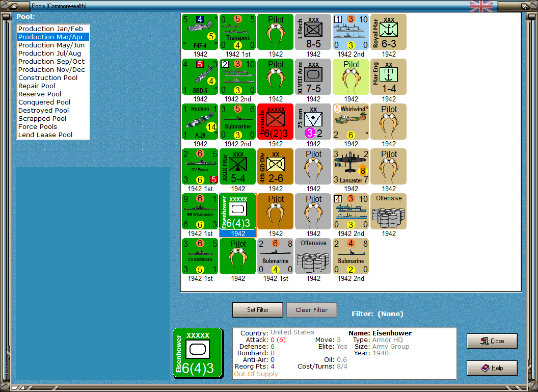Select the Royal Mar 6-3 counter
This screenshot has width=538, height=392.
tap(389, 32)
